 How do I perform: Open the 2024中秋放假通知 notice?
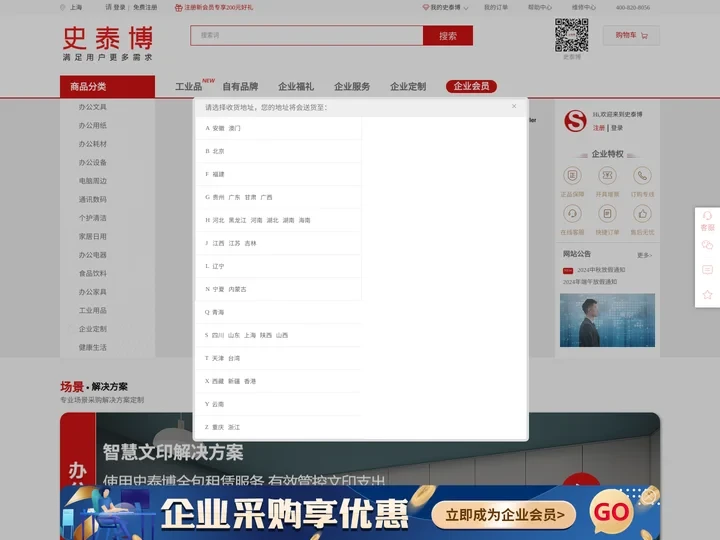click(x=601, y=270)
